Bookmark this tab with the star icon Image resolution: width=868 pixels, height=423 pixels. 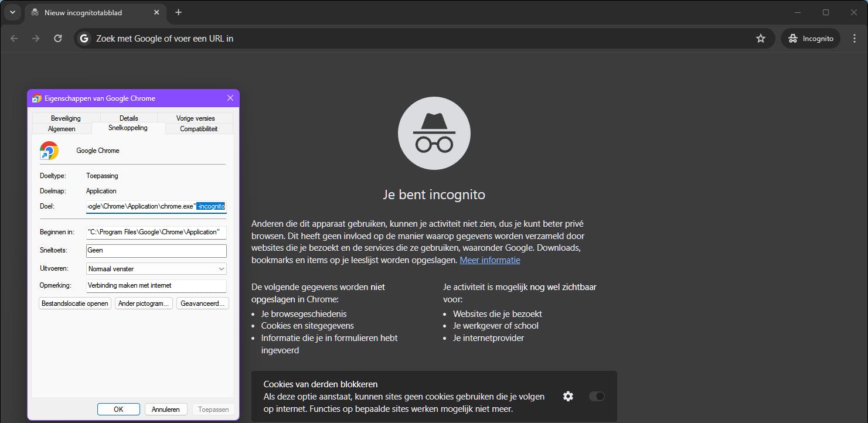coord(761,39)
